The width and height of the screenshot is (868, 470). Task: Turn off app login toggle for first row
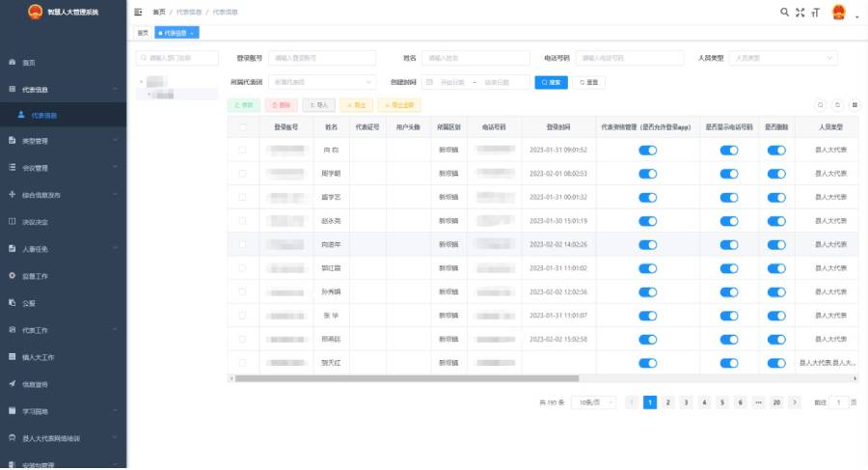coord(648,151)
